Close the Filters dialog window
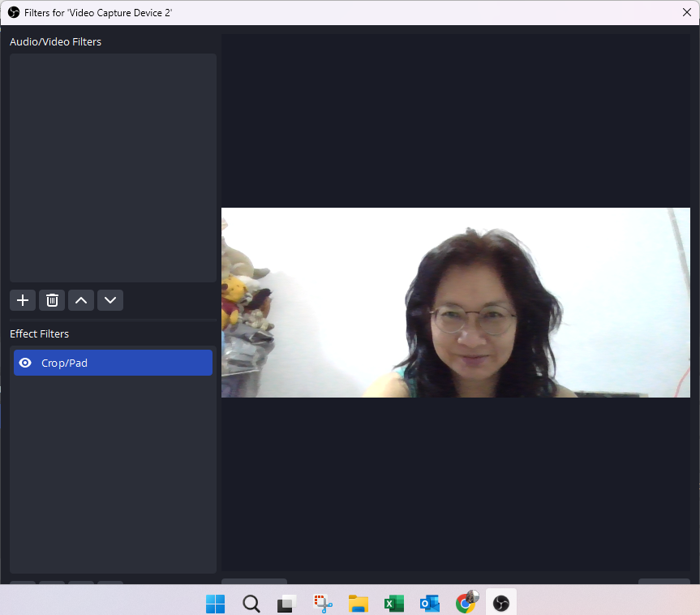Image resolution: width=700 pixels, height=615 pixels. [x=686, y=12]
